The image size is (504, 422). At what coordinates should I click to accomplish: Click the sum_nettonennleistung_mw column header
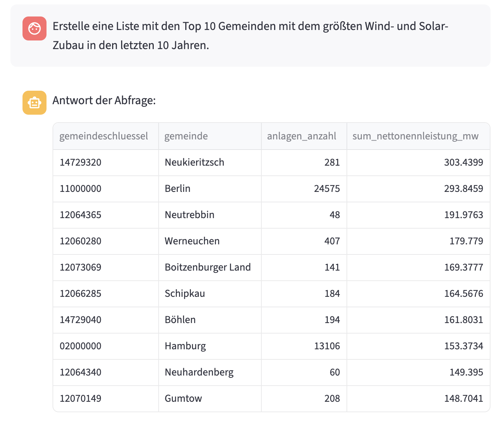418,136
